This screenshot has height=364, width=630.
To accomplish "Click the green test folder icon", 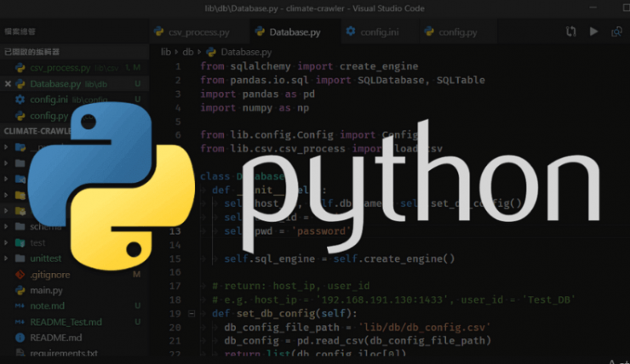I will (x=20, y=242).
